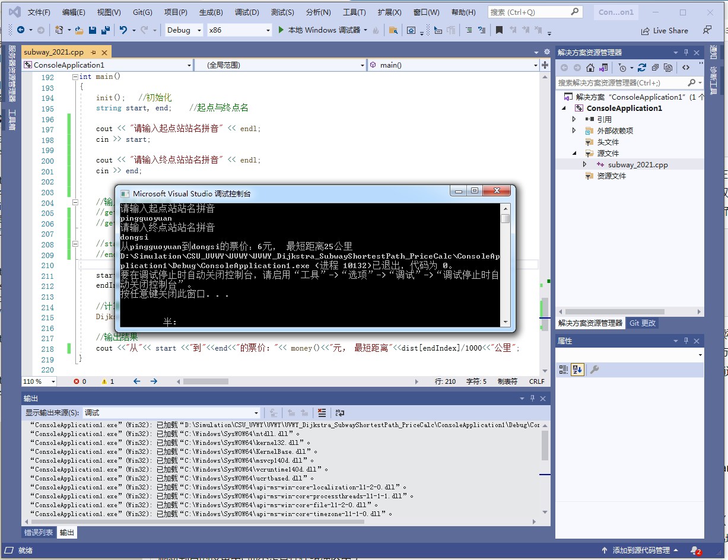Click the property pages wrench icon
The image size is (728, 560).
(x=594, y=370)
